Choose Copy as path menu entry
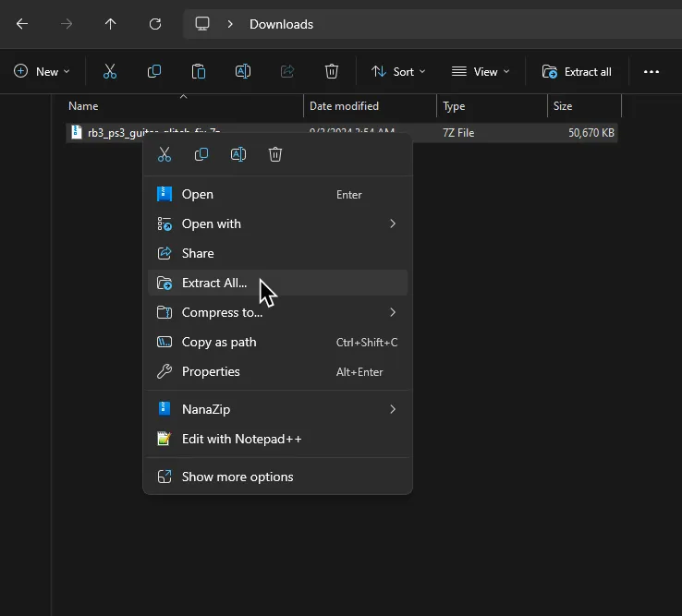This screenshot has width=682, height=616. click(219, 342)
